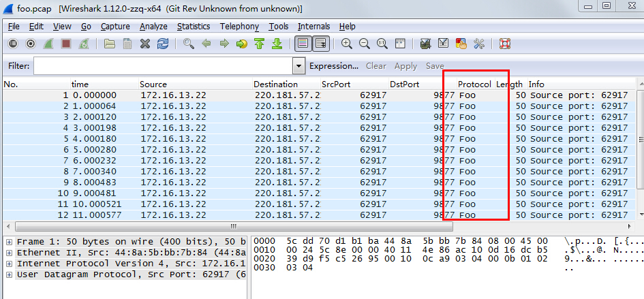The width and height of the screenshot is (644, 299).
Task: Jump to the last packet
Action: click(x=277, y=44)
